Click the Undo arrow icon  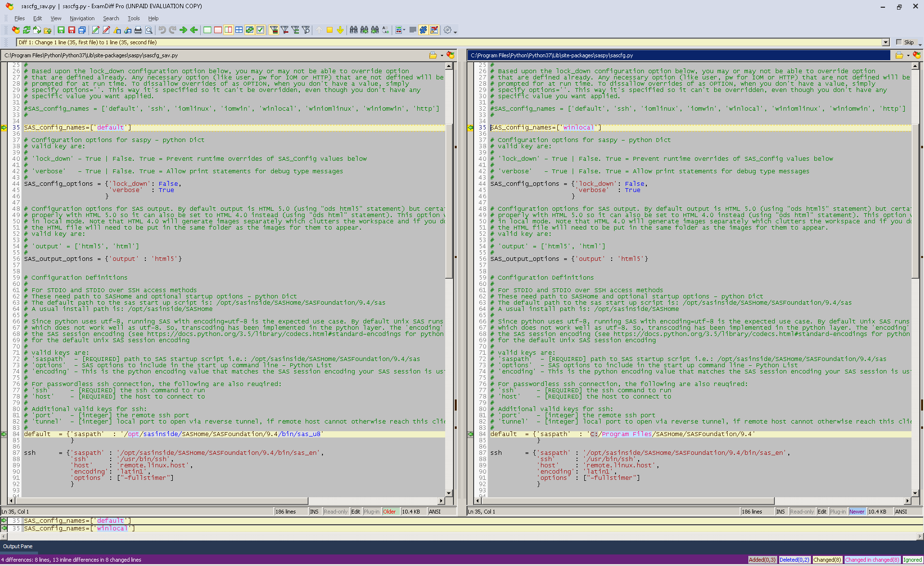[x=162, y=30]
